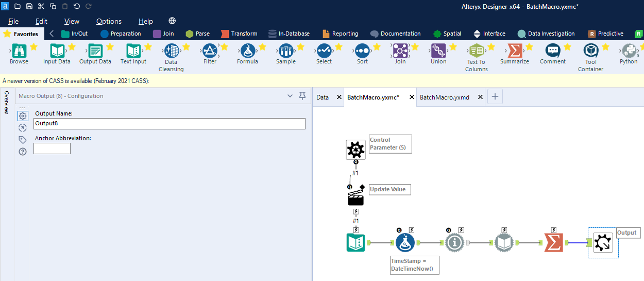Click the Control Parameter node on canvas
Screen dimensions: 644x281
(x=355, y=150)
